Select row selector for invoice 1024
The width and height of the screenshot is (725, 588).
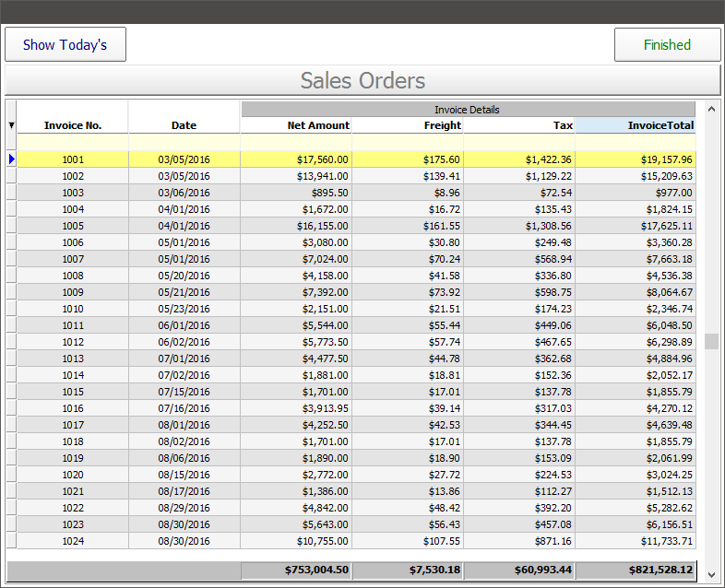(x=11, y=541)
